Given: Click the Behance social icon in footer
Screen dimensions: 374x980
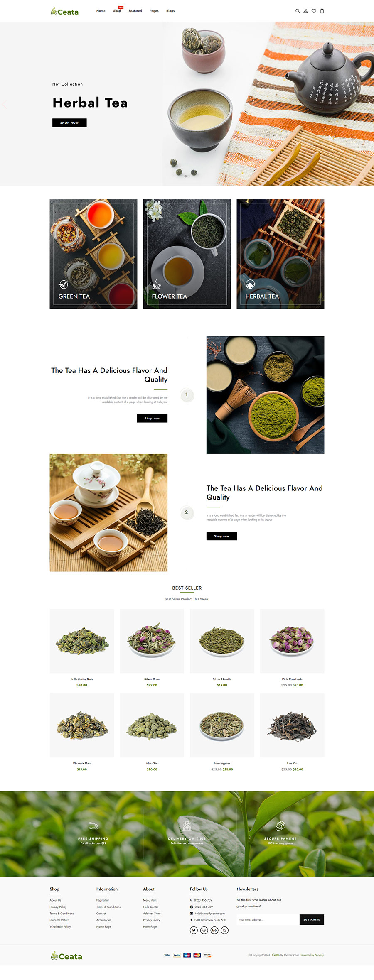Looking at the screenshot, I should (214, 930).
